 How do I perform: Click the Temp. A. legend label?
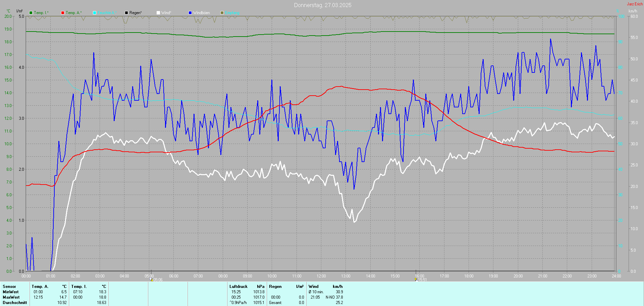[x=73, y=13]
